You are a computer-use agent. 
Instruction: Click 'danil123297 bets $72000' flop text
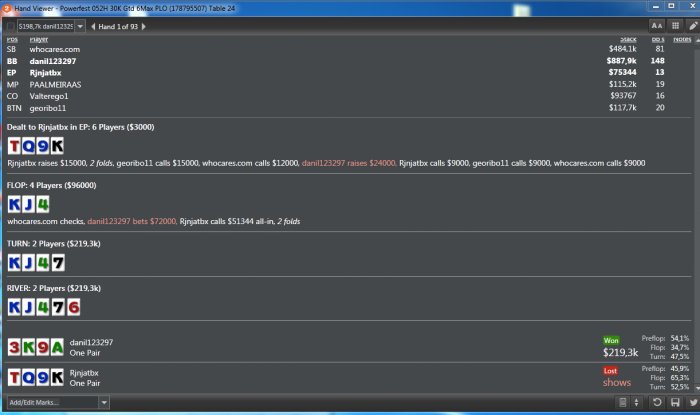click(x=132, y=221)
